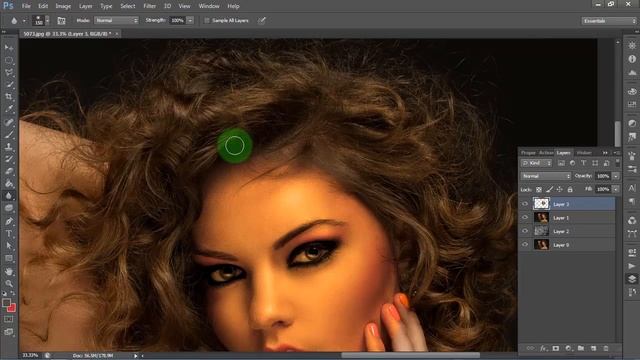Link layers with the chain icon
The width and height of the screenshot is (640, 360).
click(x=530, y=348)
